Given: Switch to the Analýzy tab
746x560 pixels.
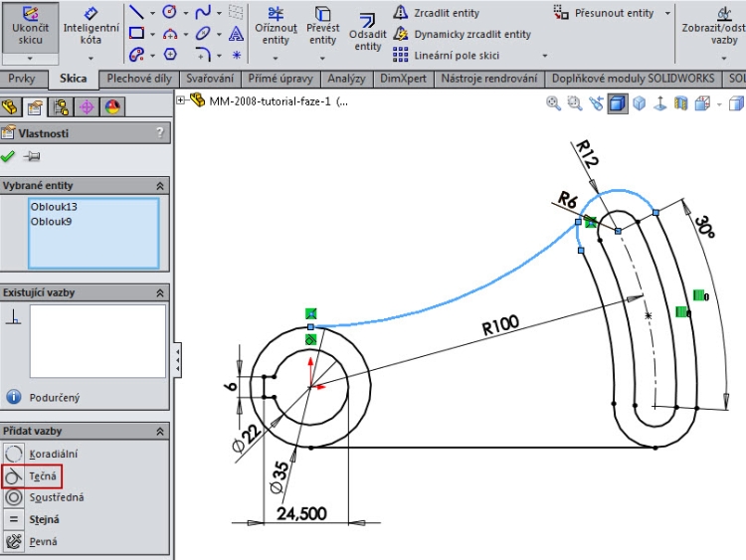Looking at the screenshot, I should pyautogui.click(x=347, y=79).
